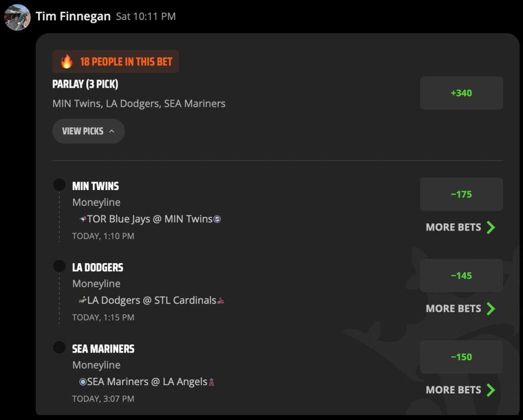Select the -150 Mariners moneyline odds
Image resolution: width=523 pixels, height=420 pixels.
click(461, 357)
